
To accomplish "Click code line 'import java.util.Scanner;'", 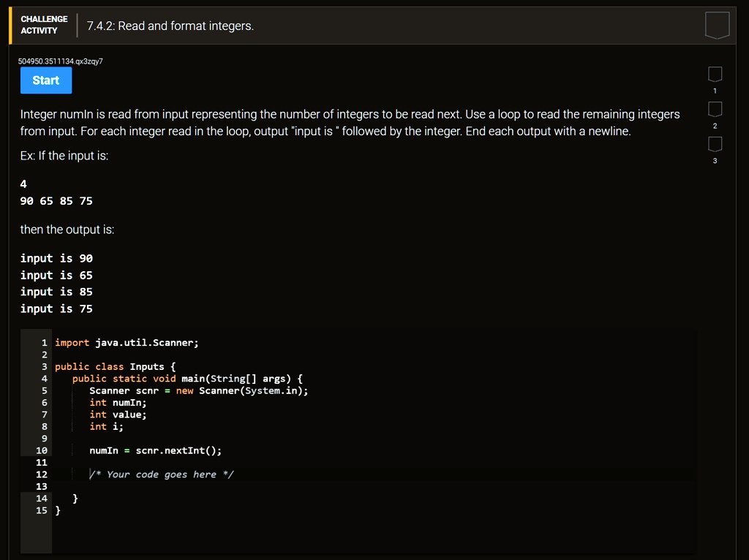I will pos(127,343).
